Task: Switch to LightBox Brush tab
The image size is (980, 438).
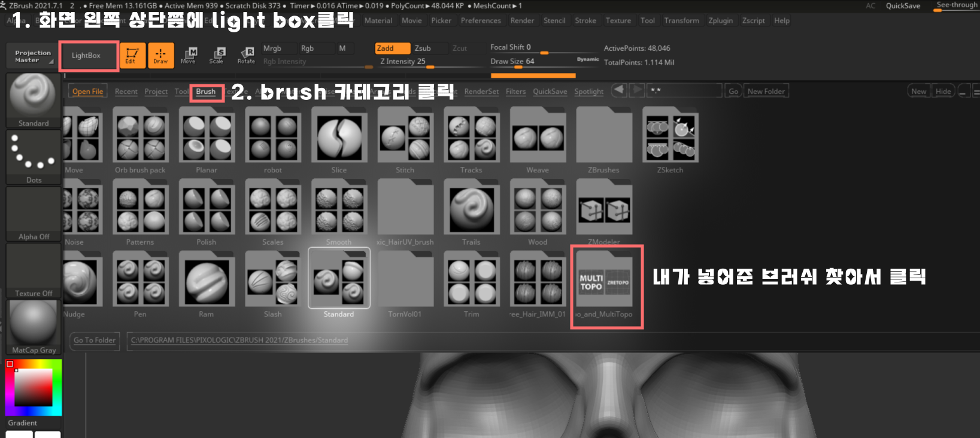Action: 205,92
